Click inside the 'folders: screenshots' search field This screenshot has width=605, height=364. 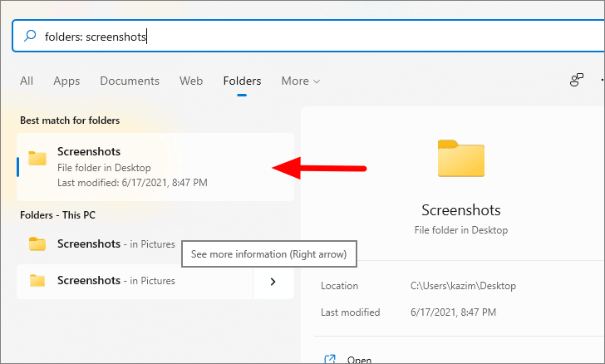click(x=308, y=36)
